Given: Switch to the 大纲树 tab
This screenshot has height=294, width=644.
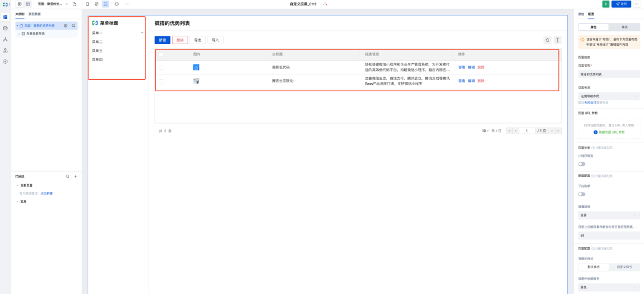Looking at the screenshot, I should 20,14.
